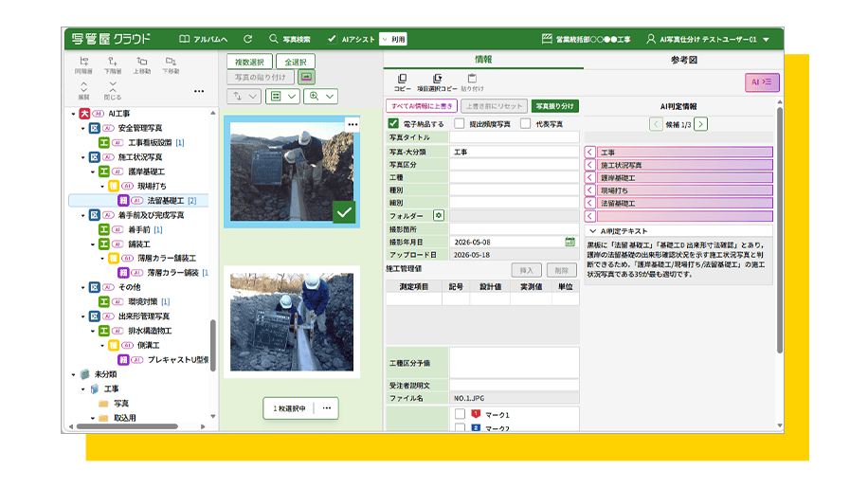Viewport: 868px width, 488px height.
Task: Select the 法留基礎工 [2] tree item
Action: coord(138,200)
